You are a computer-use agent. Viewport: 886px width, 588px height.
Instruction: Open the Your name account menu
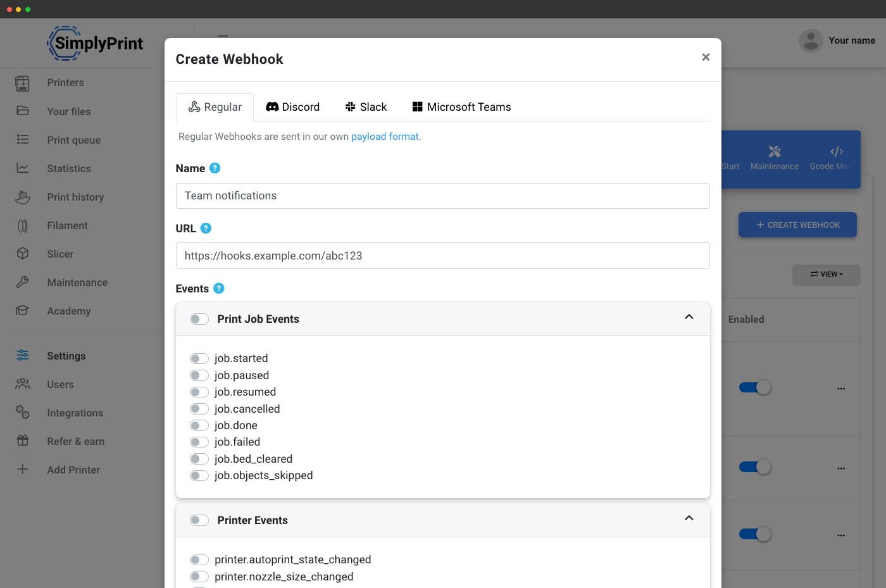click(x=837, y=41)
